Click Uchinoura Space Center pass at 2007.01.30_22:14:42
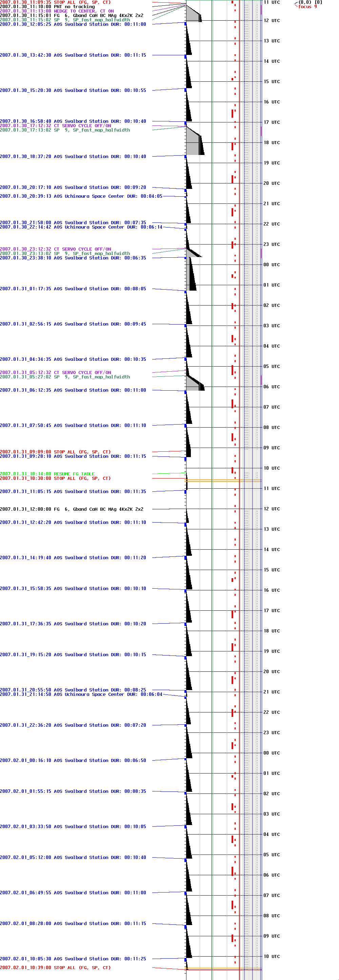This screenshot has height=980, width=339. [81, 227]
